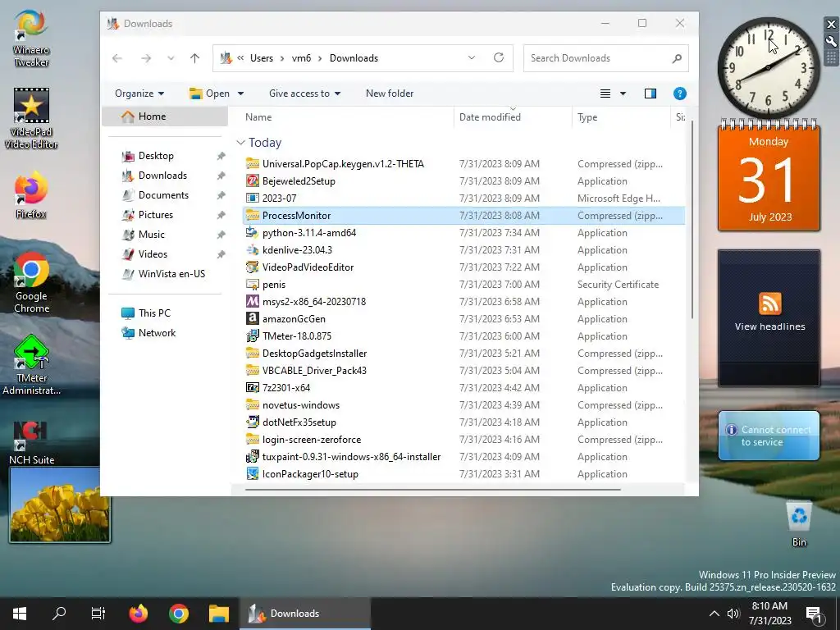Open NCH Suite desktop shortcut
840x630 pixels.
coord(31,442)
